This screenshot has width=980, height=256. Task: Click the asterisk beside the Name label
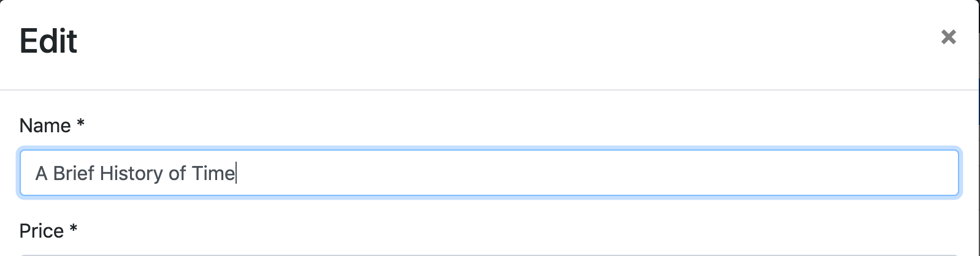coord(80,125)
